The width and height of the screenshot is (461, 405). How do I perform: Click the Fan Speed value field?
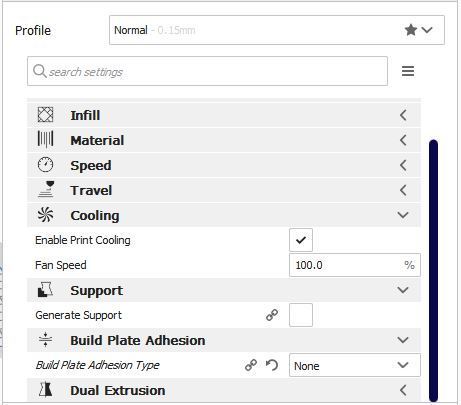pyautogui.click(x=355, y=265)
